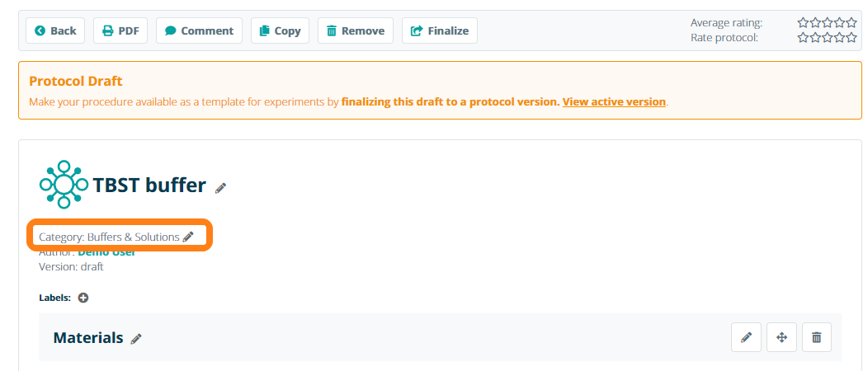
Task: Open the Comment dialog
Action: click(x=199, y=31)
